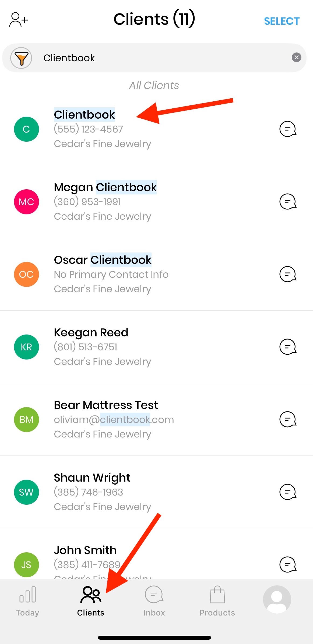
Task: Open the profile avatar in tab bar
Action: pyautogui.click(x=277, y=599)
